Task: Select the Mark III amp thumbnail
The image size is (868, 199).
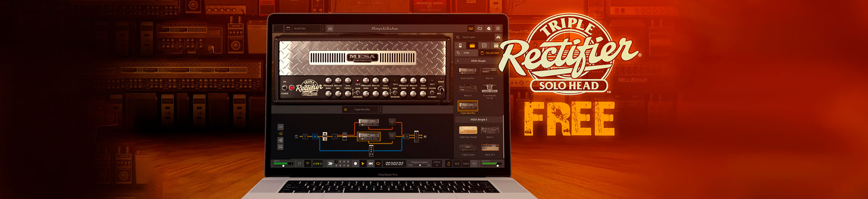Action: click(489, 72)
